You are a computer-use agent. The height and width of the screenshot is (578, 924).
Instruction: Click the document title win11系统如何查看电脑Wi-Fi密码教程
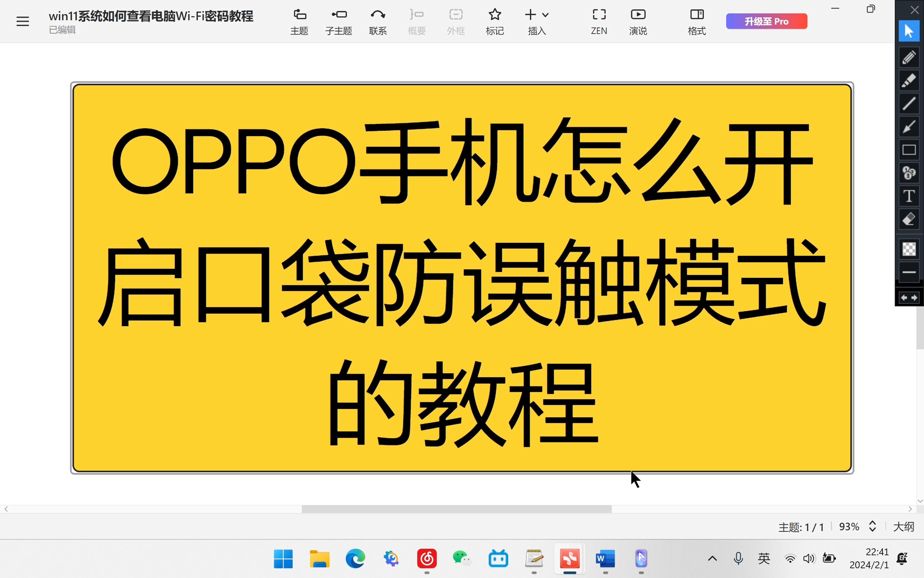[151, 16]
